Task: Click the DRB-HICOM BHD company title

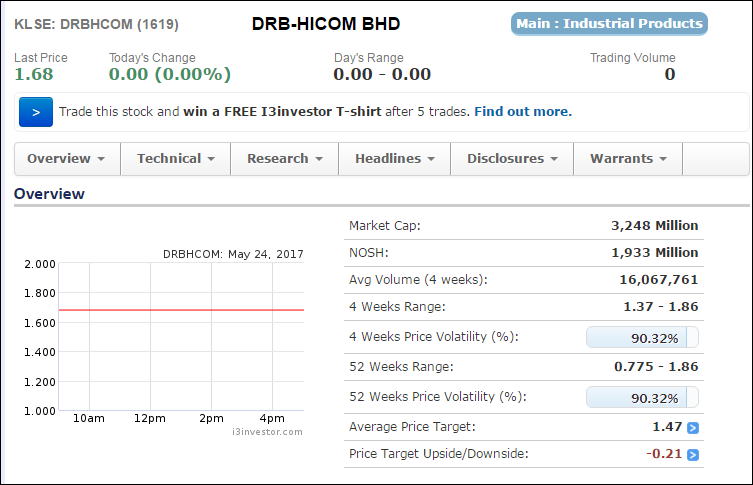Action: tap(326, 24)
